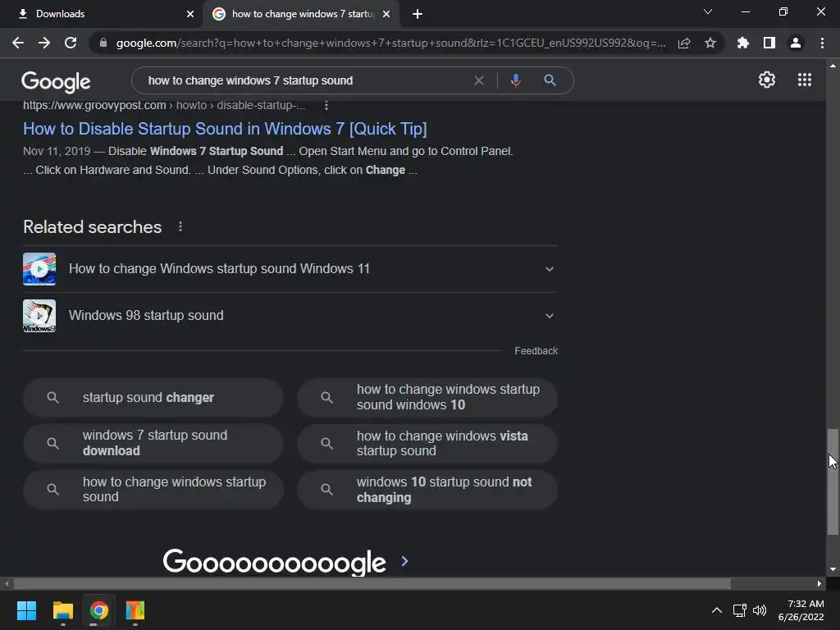The image size is (840, 630).
Task: Open a new browser tab
Action: coord(418,14)
